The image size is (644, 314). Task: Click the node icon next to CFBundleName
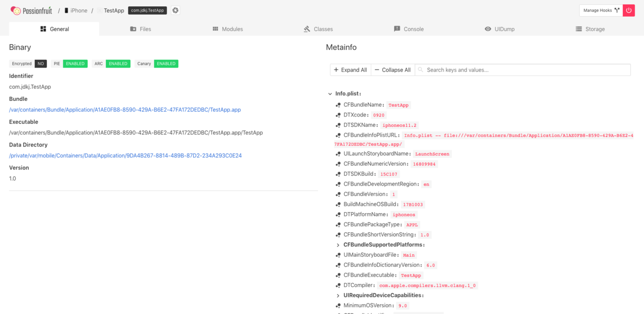click(x=339, y=105)
